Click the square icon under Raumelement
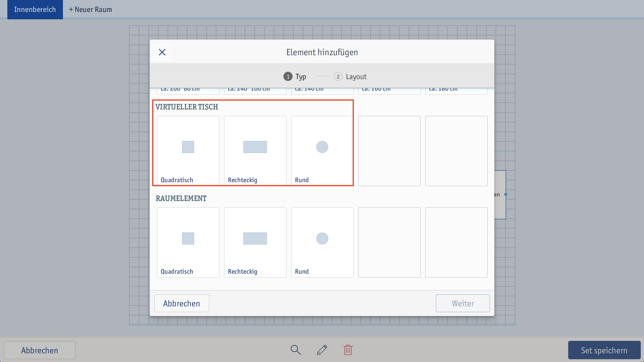 point(188,238)
